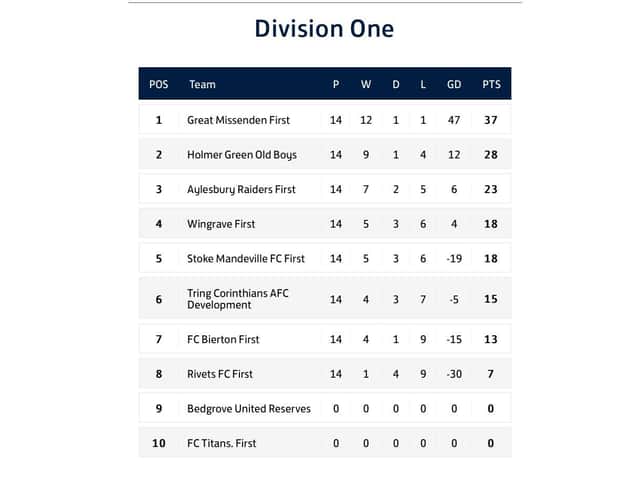Click the Team column header

point(202,84)
